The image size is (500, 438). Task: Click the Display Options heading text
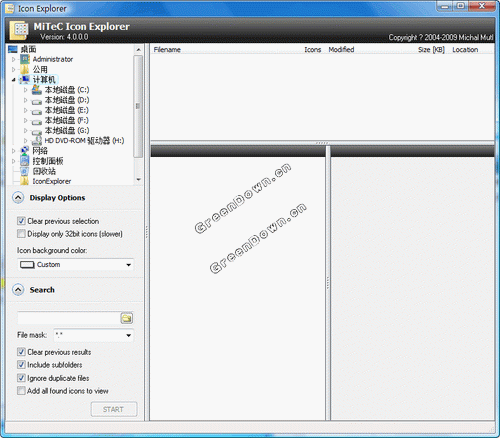point(57,198)
